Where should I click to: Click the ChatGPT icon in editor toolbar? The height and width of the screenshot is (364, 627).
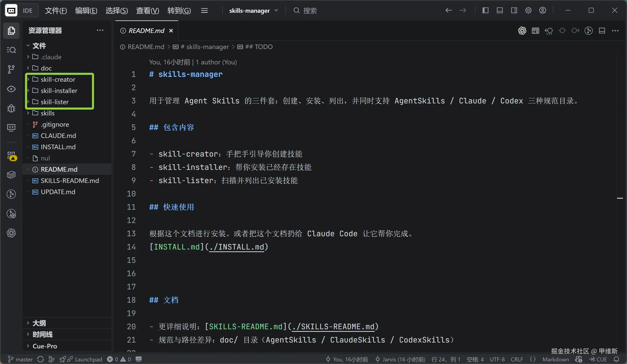tap(522, 31)
